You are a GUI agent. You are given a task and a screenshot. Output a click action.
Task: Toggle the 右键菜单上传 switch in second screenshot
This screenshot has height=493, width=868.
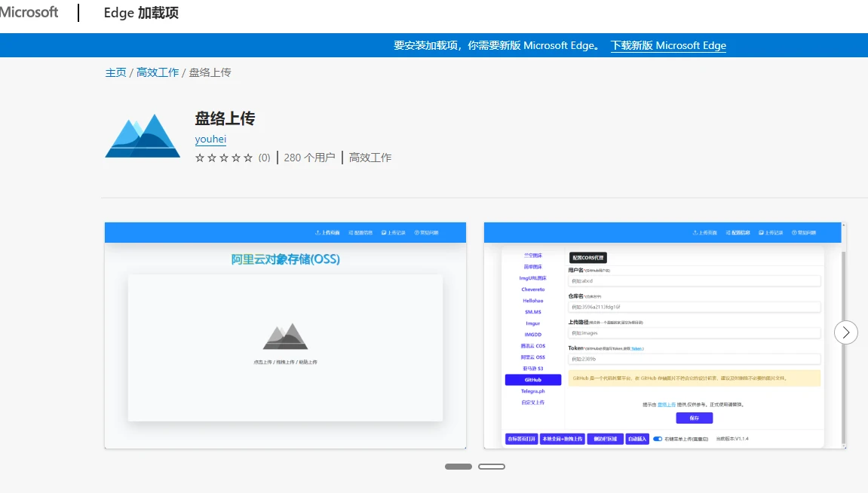tap(658, 438)
